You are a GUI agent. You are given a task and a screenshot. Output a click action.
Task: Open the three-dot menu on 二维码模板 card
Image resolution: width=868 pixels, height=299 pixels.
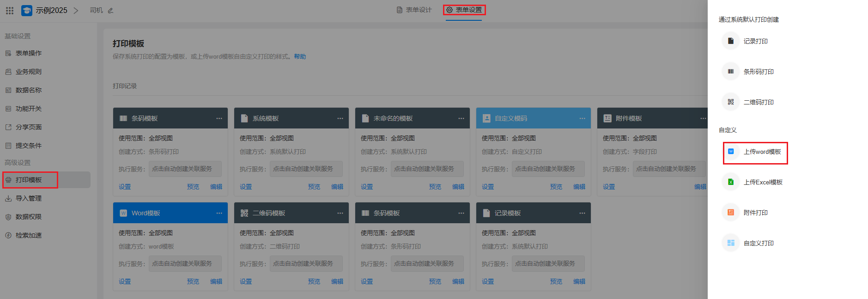(340, 213)
